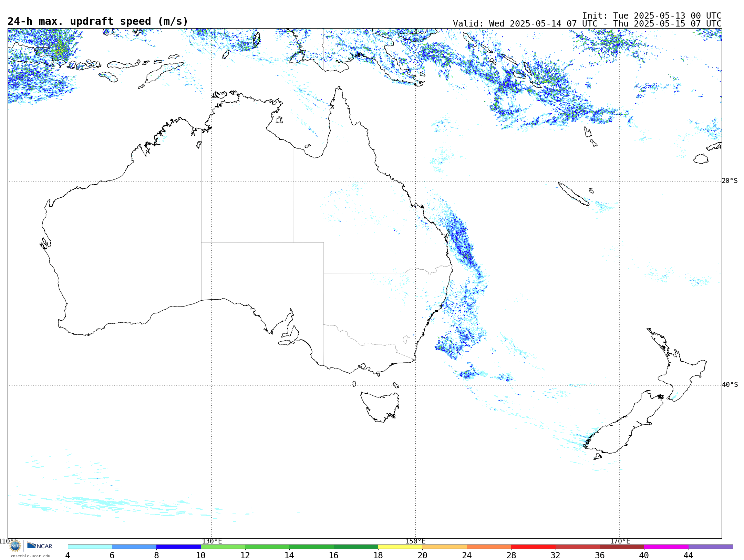The width and height of the screenshot is (744, 560).
Task: Click the 40°S latitude label
Action: (x=730, y=385)
